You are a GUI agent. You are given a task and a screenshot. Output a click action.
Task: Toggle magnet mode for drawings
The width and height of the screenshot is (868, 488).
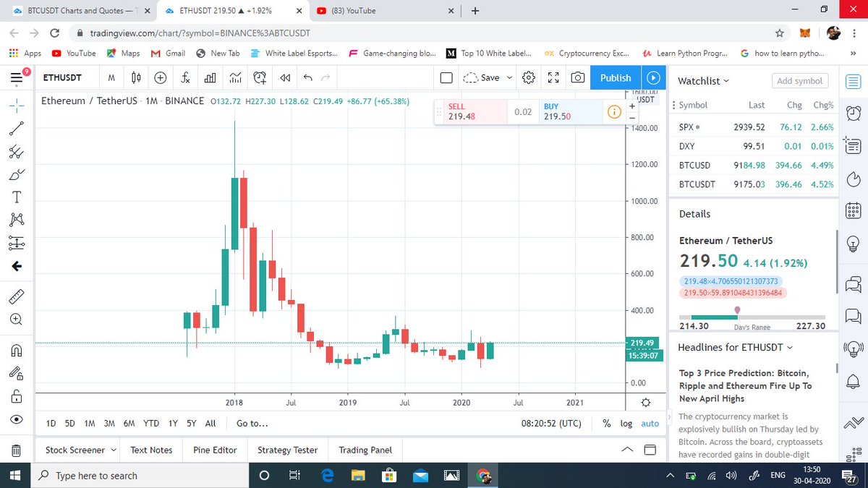17,349
